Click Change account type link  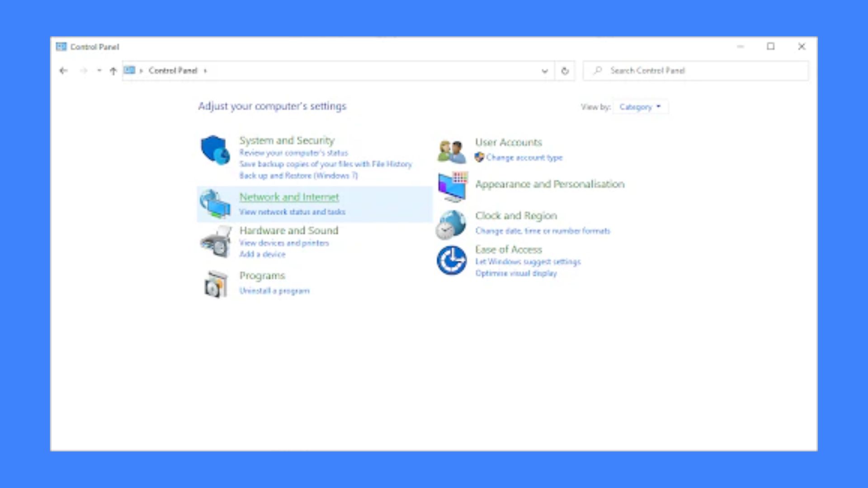524,158
